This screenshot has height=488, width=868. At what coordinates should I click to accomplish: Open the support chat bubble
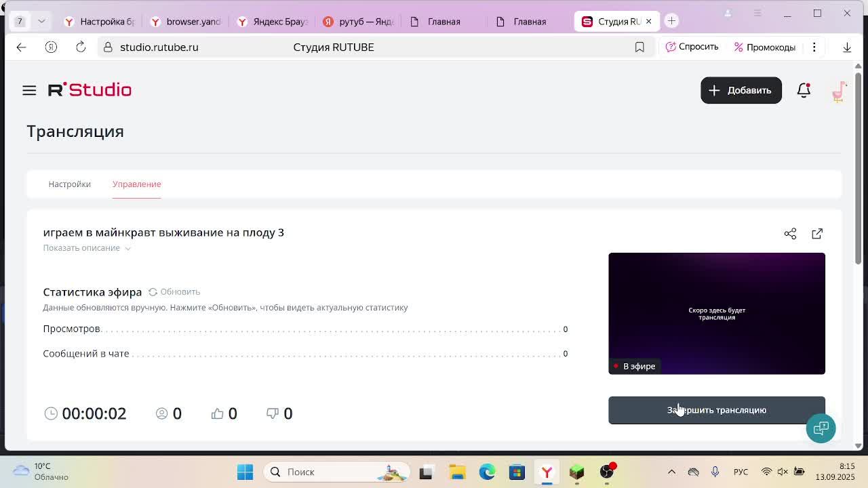821,428
